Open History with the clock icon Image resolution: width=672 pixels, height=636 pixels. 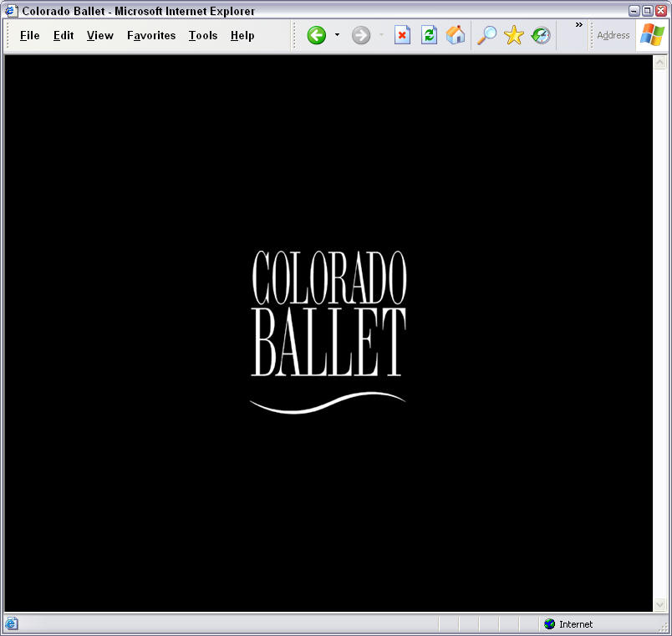[x=541, y=35]
